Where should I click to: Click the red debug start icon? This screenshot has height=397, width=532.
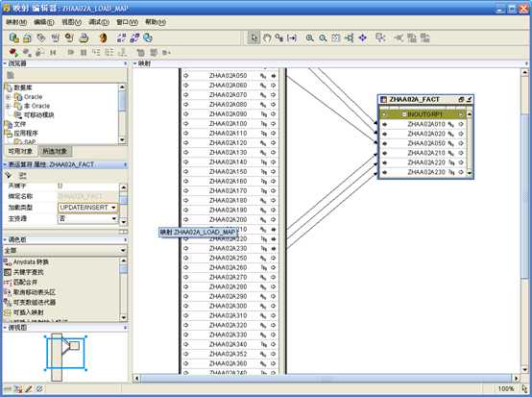click(13, 52)
